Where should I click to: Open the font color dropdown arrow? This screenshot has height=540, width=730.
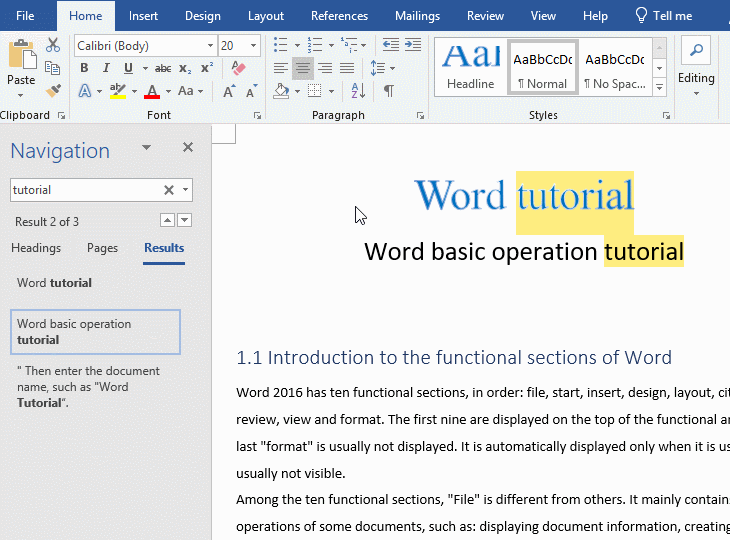point(168,91)
